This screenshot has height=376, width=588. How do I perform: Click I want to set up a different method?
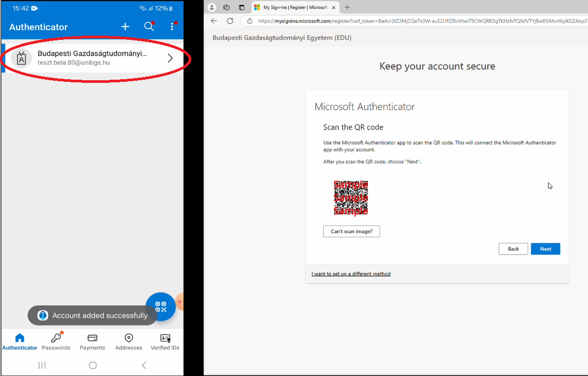click(351, 274)
